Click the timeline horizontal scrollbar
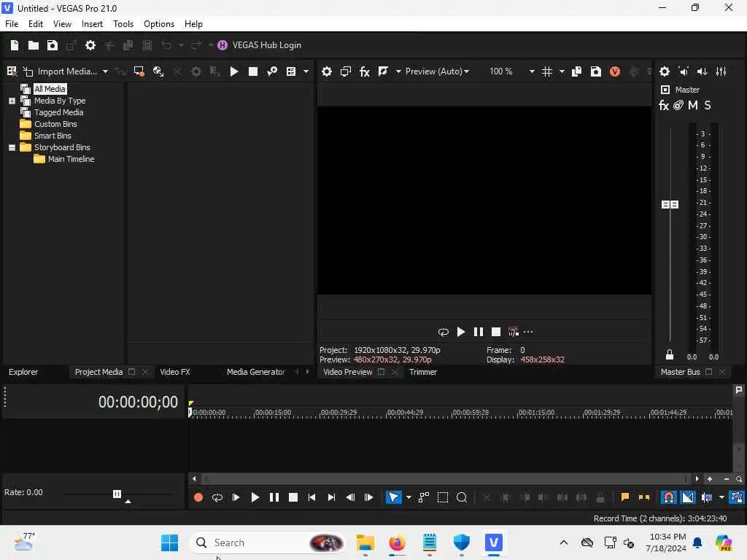Image resolution: width=747 pixels, height=560 pixels. click(x=445, y=479)
